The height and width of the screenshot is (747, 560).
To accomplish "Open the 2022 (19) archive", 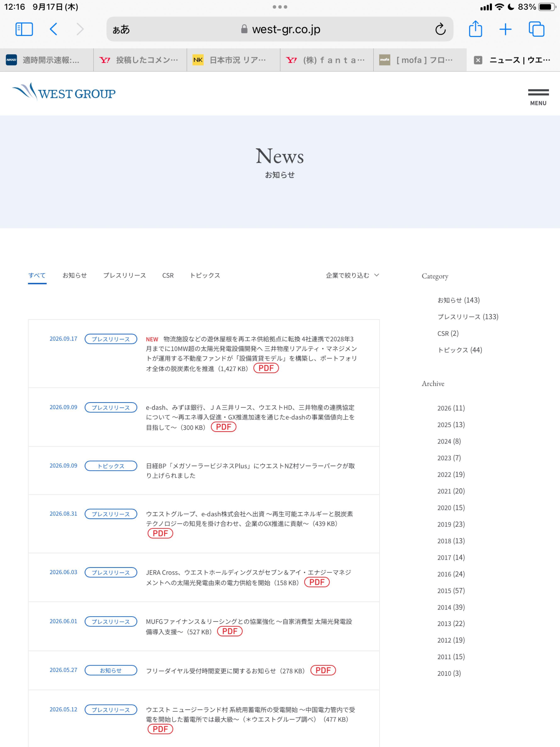I will coord(451,475).
